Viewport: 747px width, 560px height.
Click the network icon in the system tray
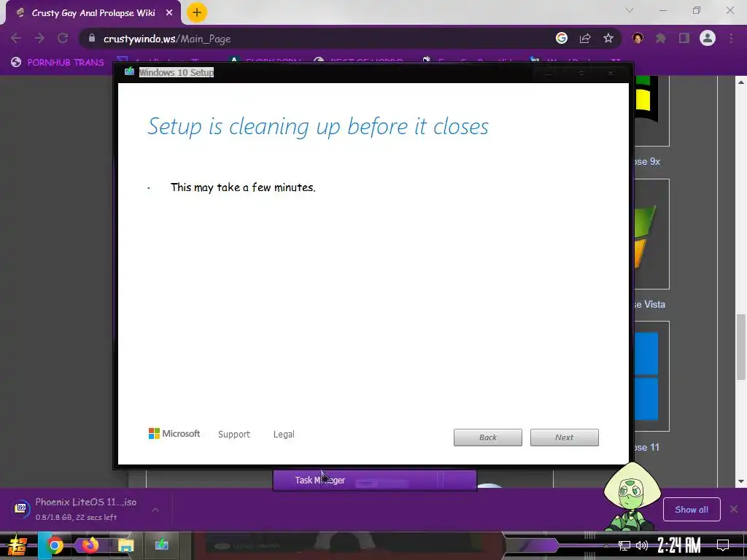coord(624,545)
